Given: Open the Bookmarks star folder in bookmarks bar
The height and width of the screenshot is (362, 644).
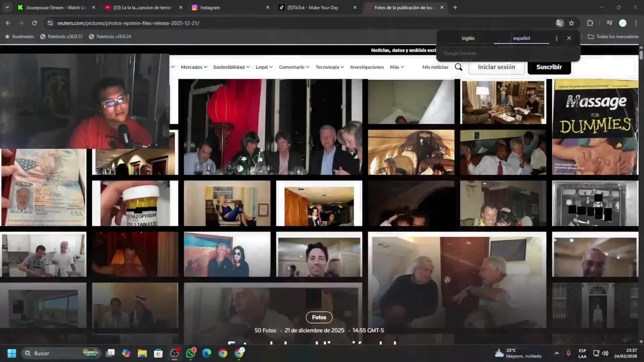Looking at the screenshot, I should (x=19, y=37).
